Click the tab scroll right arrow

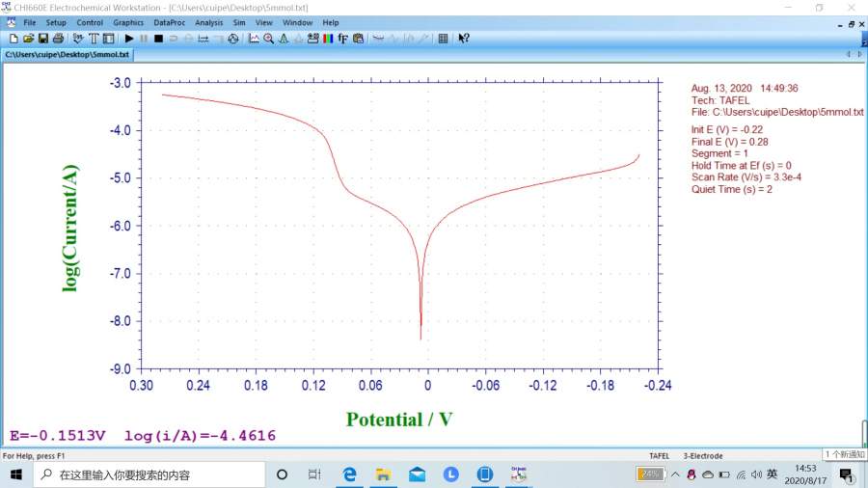(858, 55)
